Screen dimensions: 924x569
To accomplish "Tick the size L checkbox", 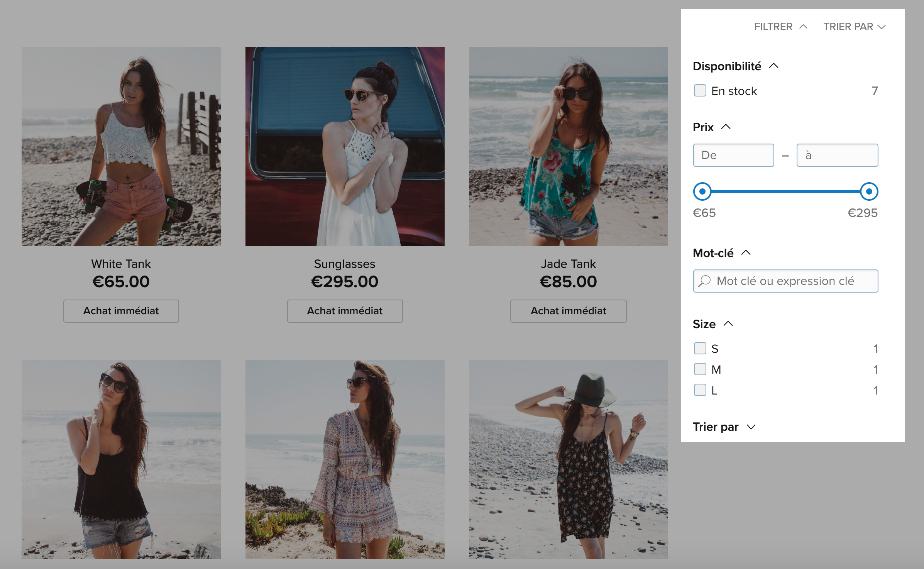I will click(x=700, y=390).
